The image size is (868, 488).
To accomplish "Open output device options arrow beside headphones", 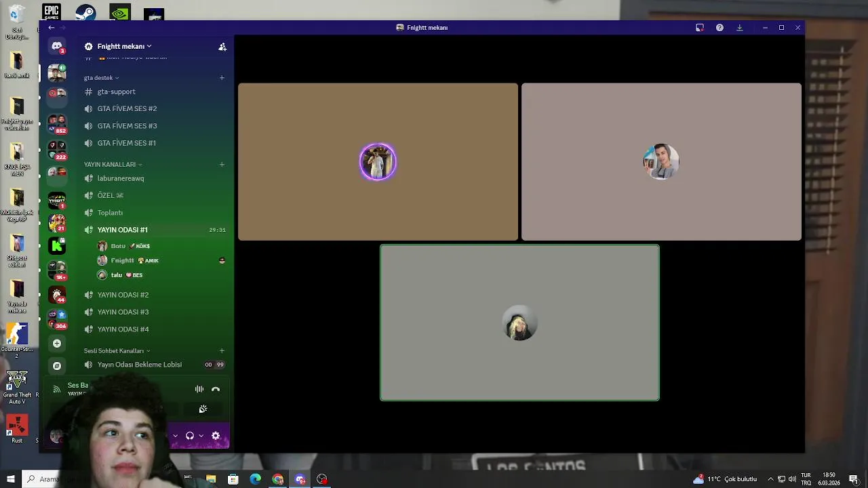I will [201, 436].
